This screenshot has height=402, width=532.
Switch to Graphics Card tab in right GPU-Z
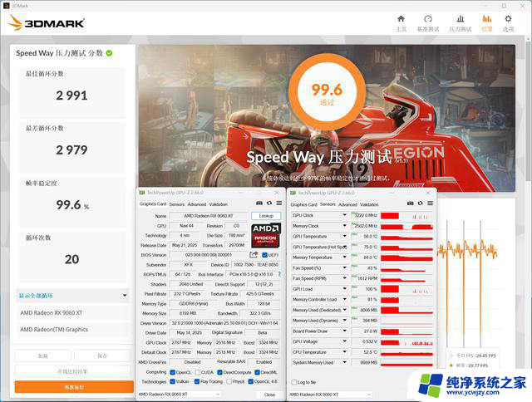point(303,204)
